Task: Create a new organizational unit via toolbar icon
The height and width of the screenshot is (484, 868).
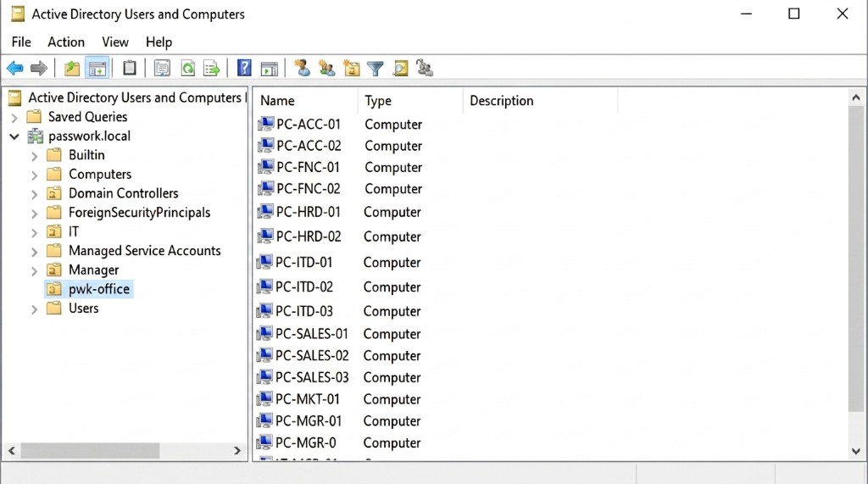Action: tap(351, 68)
